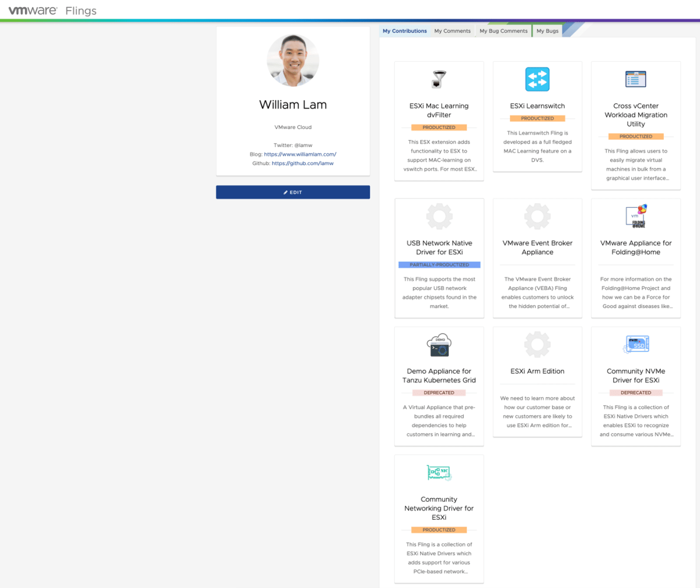Open Community NVMe Driver for ESXi title
The width and height of the screenshot is (700, 588).
(636, 376)
